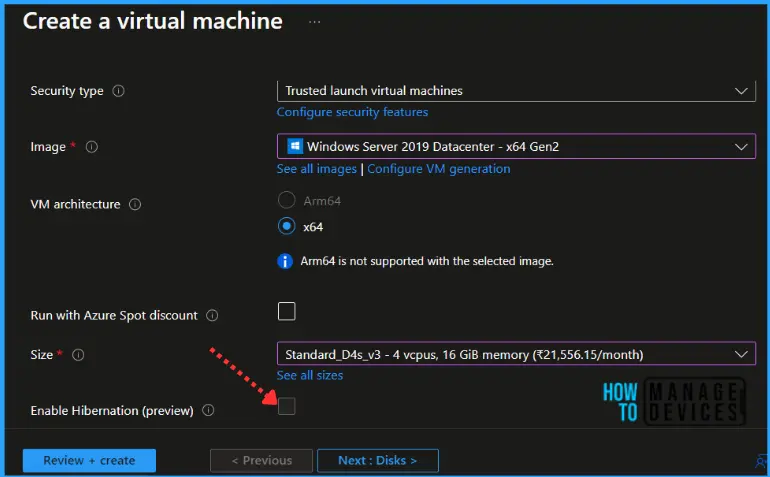
Task: Select the Arm64 architecture radio button
Action: (x=287, y=200)
